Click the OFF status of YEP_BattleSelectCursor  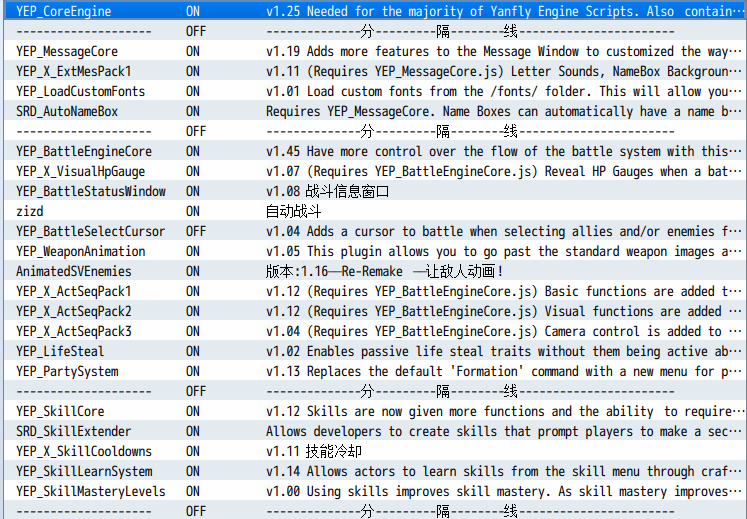[196, 231]
